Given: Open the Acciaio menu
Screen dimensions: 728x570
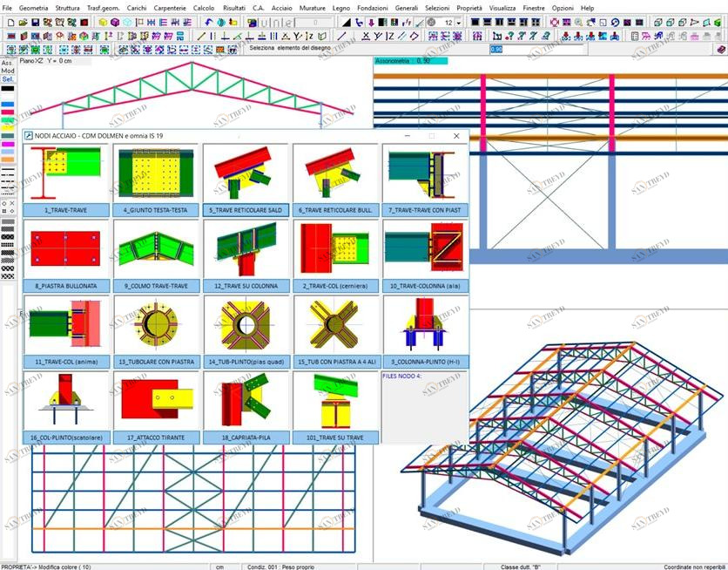Looking at the screenshot, I should [x=281, y=7].
